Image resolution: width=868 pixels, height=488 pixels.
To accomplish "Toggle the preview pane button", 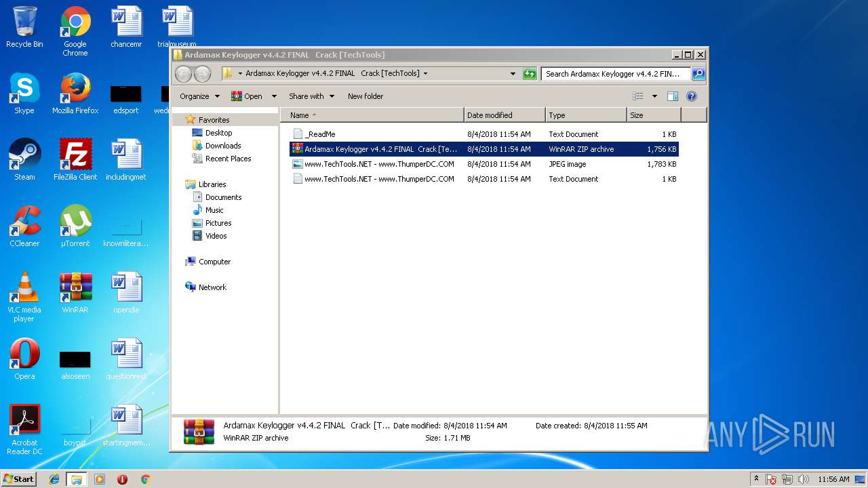I will pos(673,96).
